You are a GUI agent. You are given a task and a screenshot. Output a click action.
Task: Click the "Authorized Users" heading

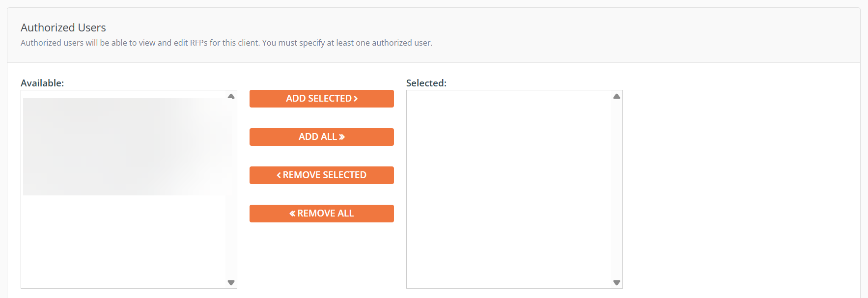pos(63,27)
